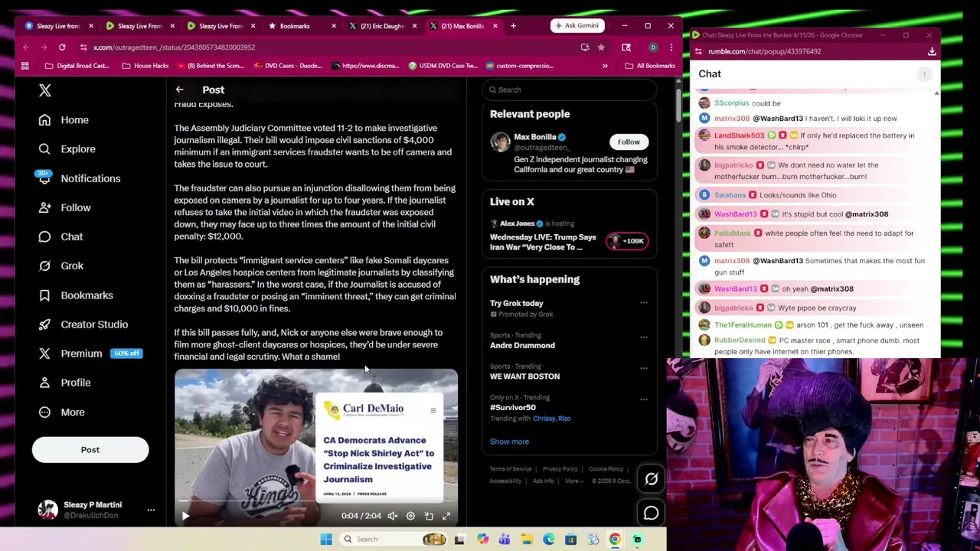The width and height of the screenshot is (980, 551).
Task: Bookmark this page with the star icon
Action: (601, 47)
